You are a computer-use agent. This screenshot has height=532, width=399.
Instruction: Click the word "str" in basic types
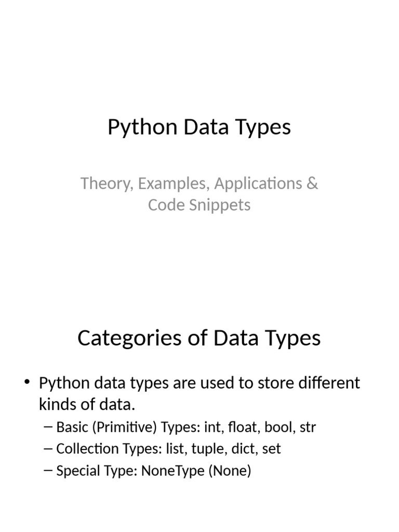308,428
